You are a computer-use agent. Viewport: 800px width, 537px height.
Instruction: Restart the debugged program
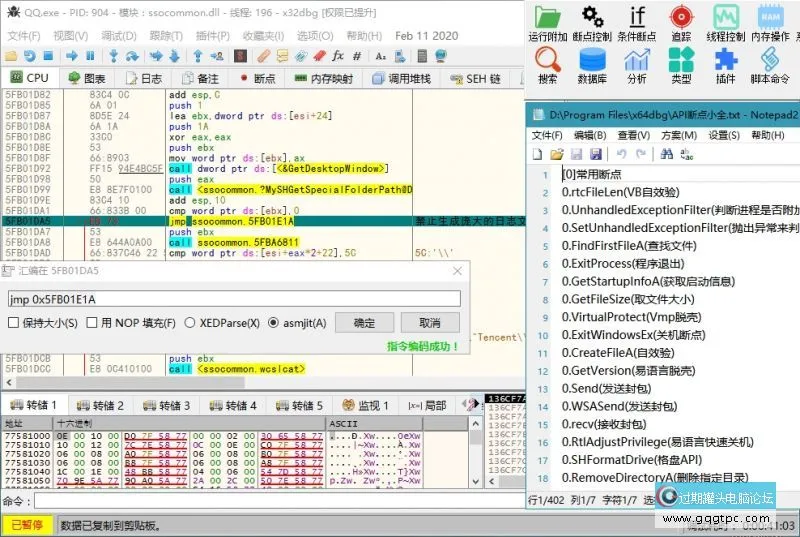30,56
